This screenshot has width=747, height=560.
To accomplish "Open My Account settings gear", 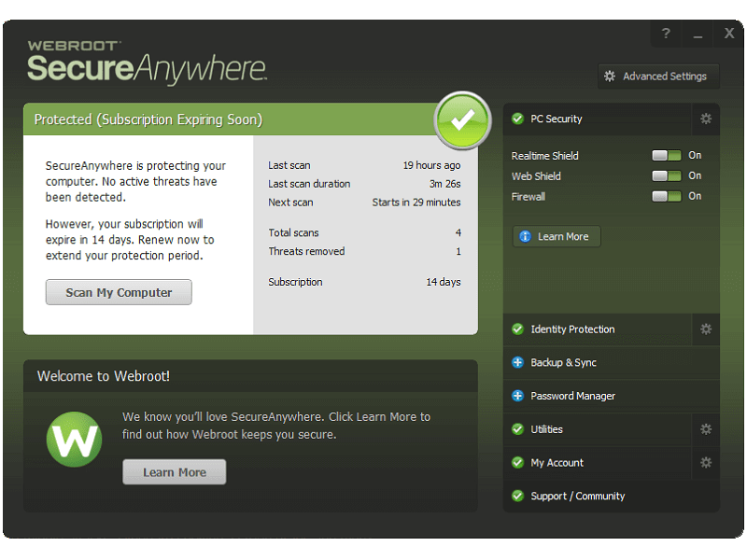I will click(x=706, y=462).
